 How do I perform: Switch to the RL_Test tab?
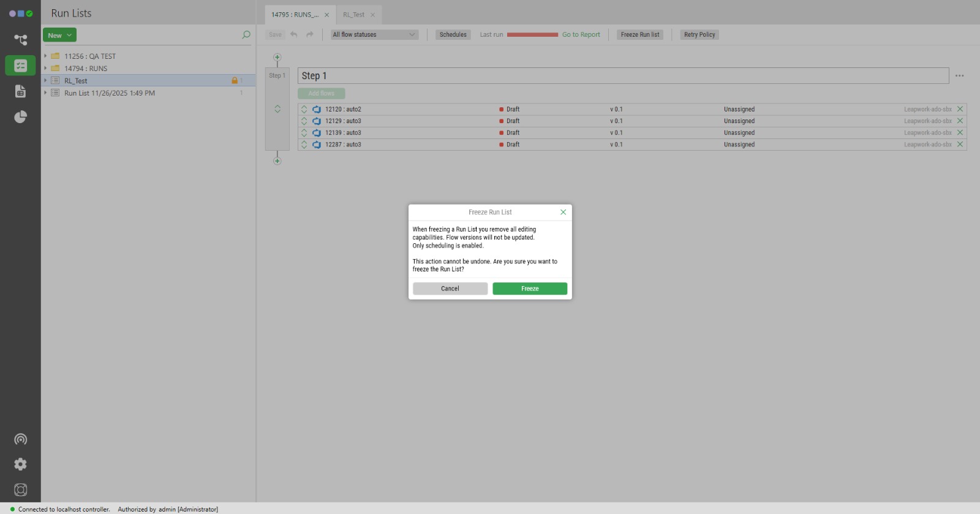click(353, 15)
